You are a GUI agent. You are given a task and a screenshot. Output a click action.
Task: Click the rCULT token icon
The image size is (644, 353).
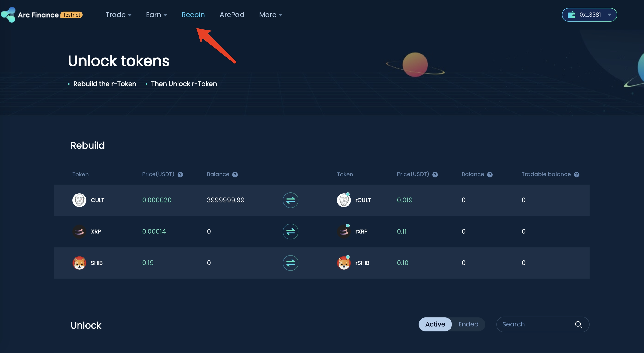(344, 200)
